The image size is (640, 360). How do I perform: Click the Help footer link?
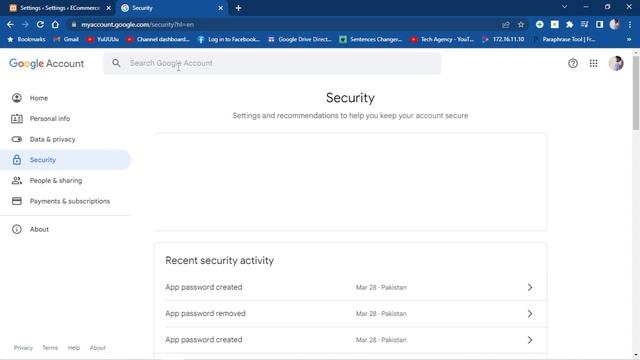point(74,348)
